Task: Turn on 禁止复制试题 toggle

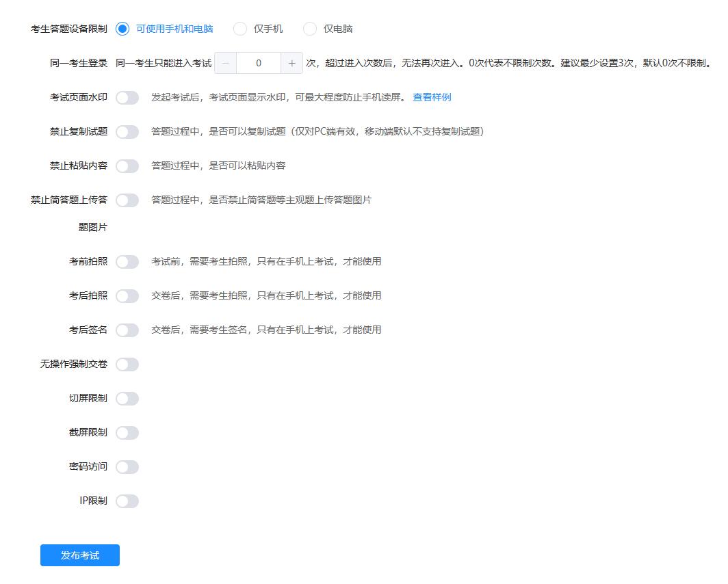Action: 127,132
